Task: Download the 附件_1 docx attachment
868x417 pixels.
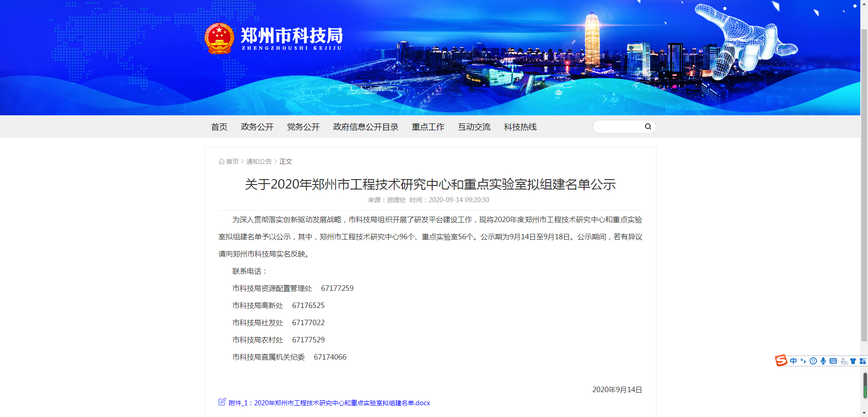Action: [330, 403]
